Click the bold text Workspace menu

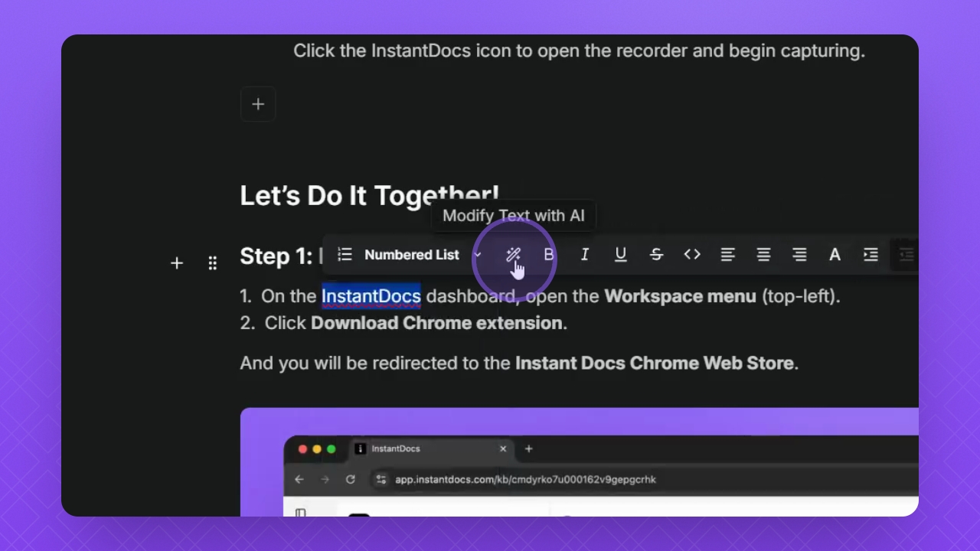click(x=680, y=296)
